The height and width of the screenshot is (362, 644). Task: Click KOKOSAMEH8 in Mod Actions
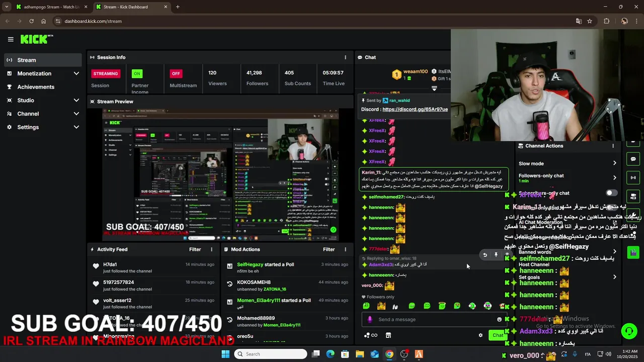tap(254, 283)
